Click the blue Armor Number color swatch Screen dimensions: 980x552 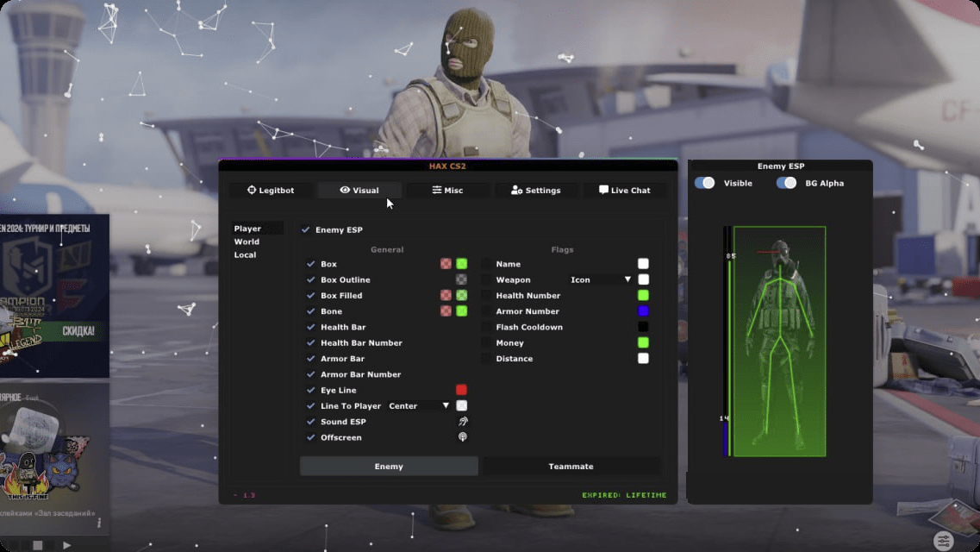pyautogui.click(x=643, y=311)
